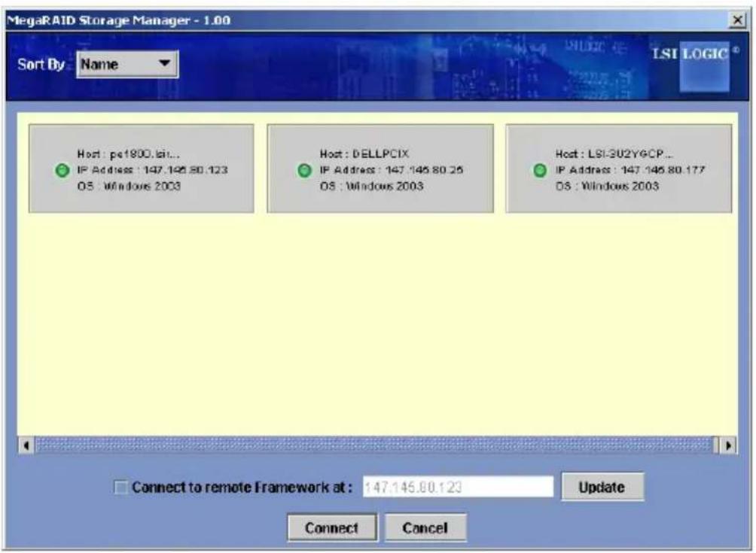
Task: Click 'IP Address : 147.146.80.25' text
Action: pyautogui.click(x=391, y=170)
